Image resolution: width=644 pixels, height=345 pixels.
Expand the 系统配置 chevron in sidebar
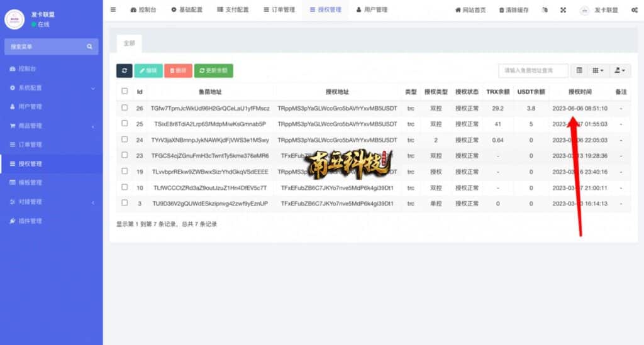pos(93,88)
